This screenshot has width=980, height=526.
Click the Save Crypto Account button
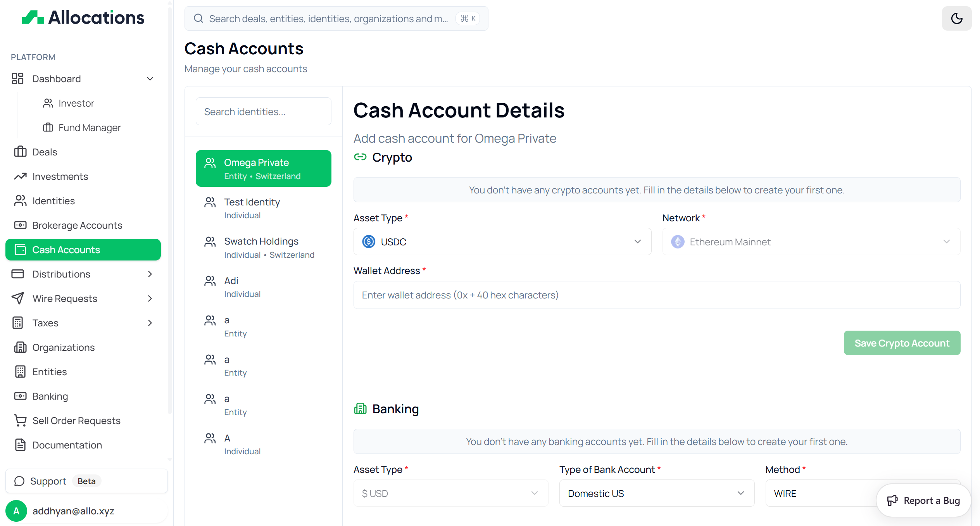[902, 343]
